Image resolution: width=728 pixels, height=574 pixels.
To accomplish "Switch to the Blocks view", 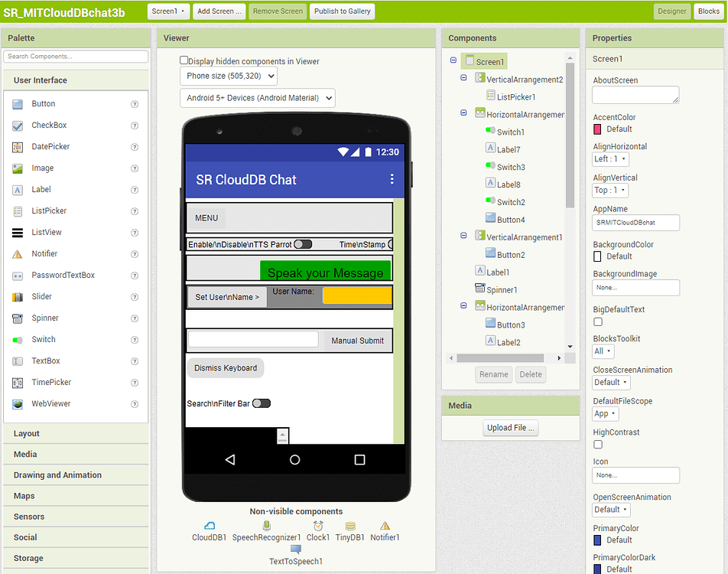I will [x=707, y=11].
